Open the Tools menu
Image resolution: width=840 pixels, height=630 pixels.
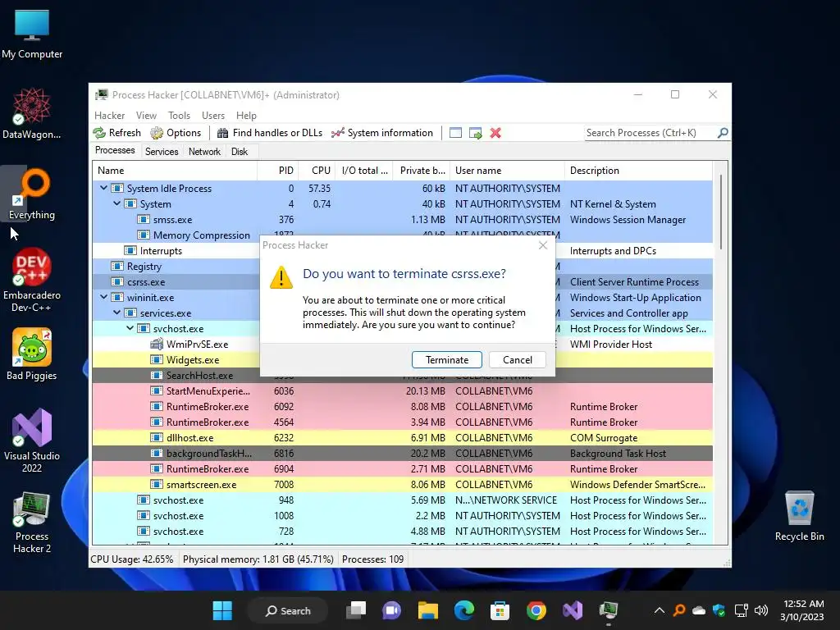[179, 115]
